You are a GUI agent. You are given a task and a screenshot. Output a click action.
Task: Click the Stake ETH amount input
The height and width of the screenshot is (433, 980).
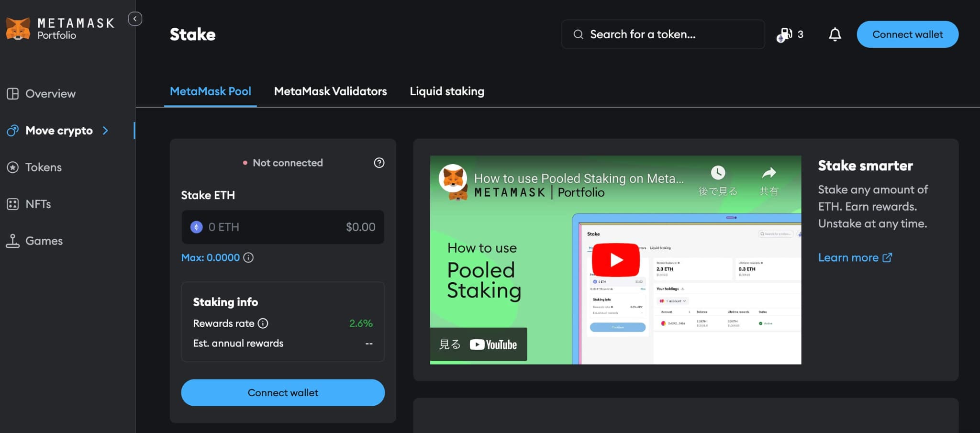point(283,227)
